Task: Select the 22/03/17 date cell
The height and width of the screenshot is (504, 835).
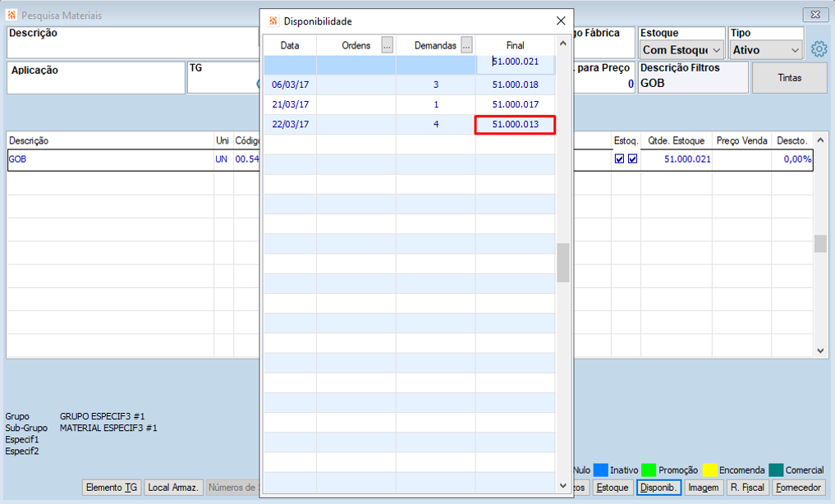Action: click(x=290, y=124)
